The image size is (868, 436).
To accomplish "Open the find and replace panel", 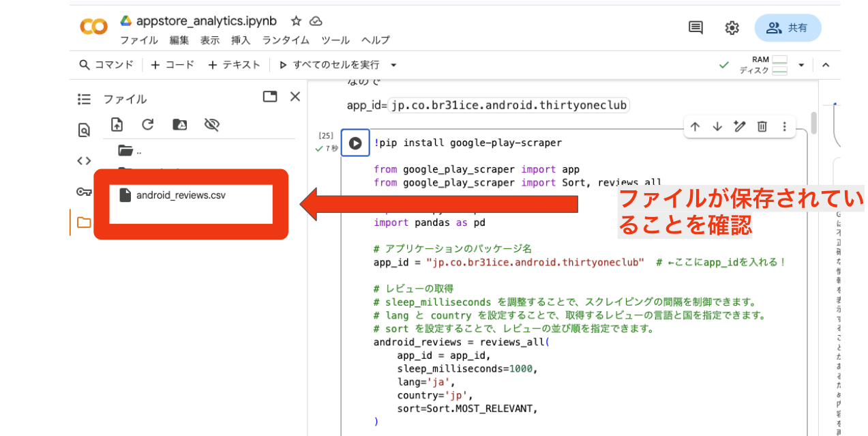I will (x=84, y=130).
